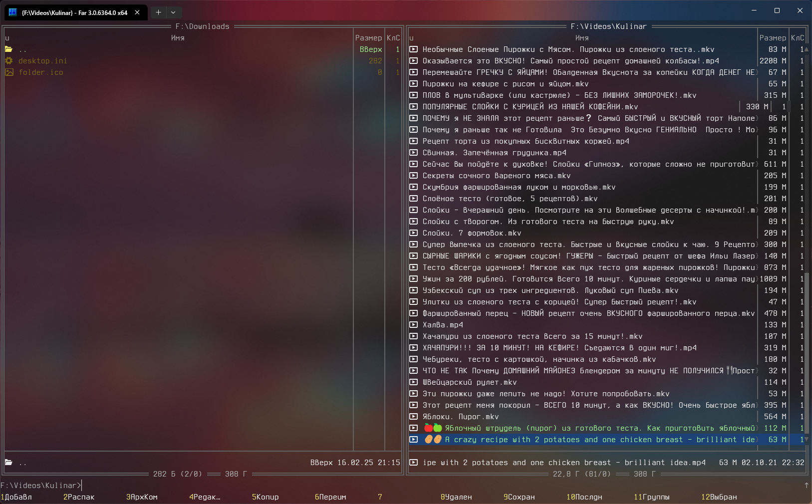Select 'Свинная. Запечённая грудинка.mp4' file

[x=495, y=153]
